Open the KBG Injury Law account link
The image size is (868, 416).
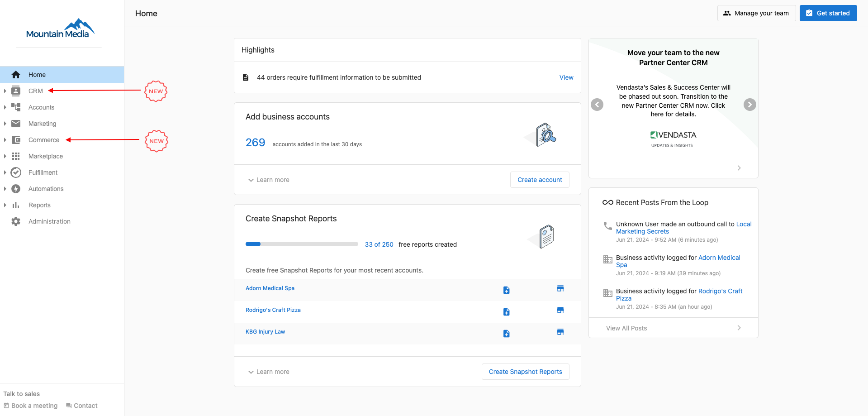click(x=265, y=332)
